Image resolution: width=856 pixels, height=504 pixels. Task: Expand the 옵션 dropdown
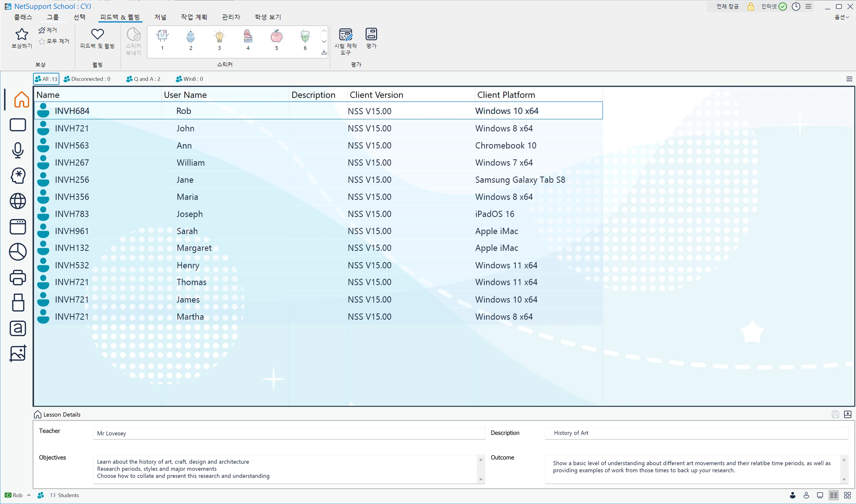(x=841, y=17)
